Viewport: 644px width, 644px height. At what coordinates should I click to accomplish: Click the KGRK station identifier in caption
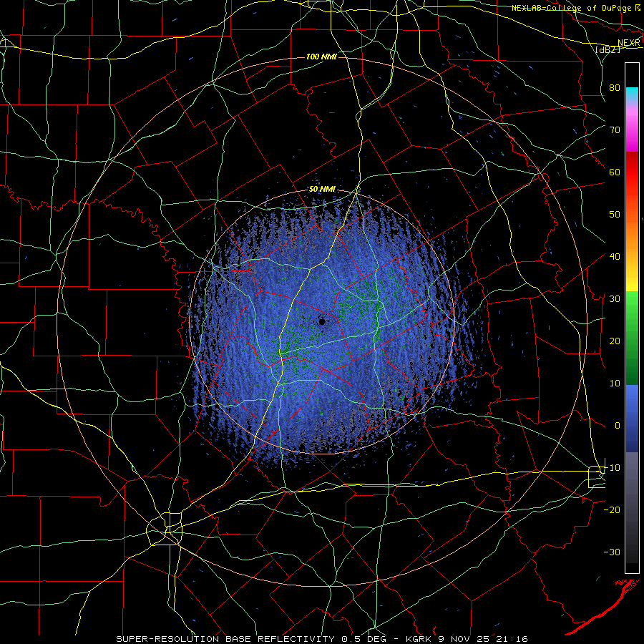tap(420, 639)
